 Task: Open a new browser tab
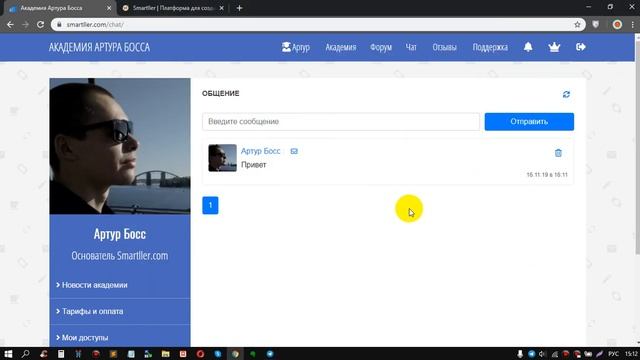coord(240,8)
